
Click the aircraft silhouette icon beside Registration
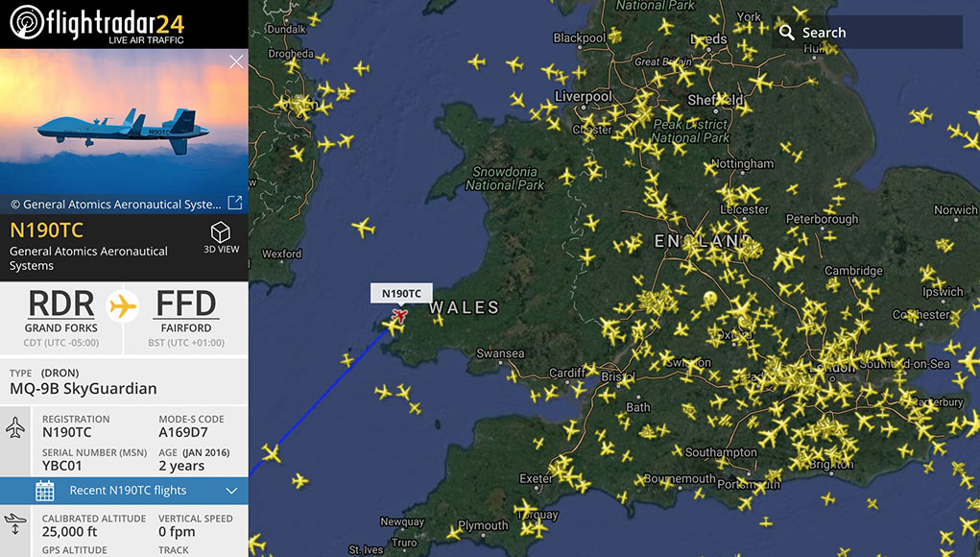pos(15,429)
